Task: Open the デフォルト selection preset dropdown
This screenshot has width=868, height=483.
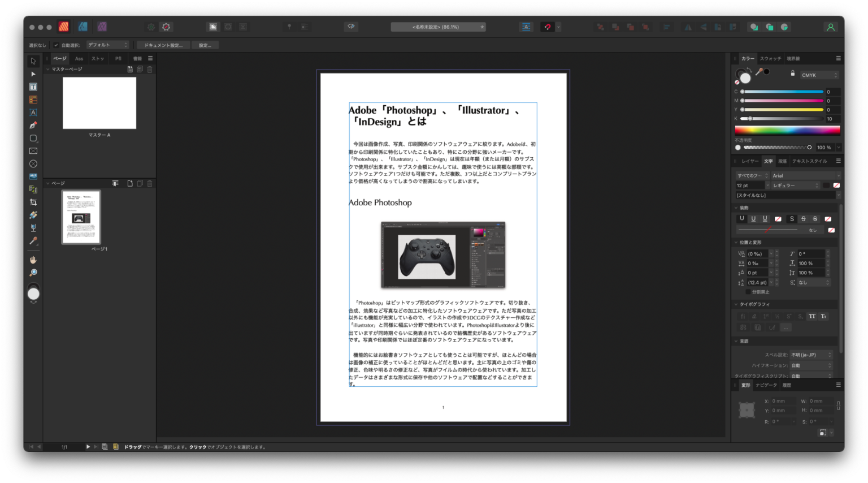Action: pos(107,45)
